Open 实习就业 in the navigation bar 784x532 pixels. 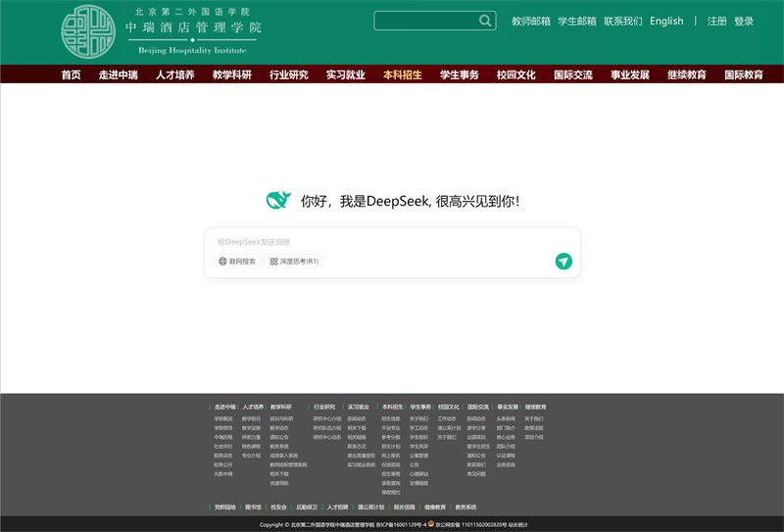pyautogui.click(x=346, y=74)
